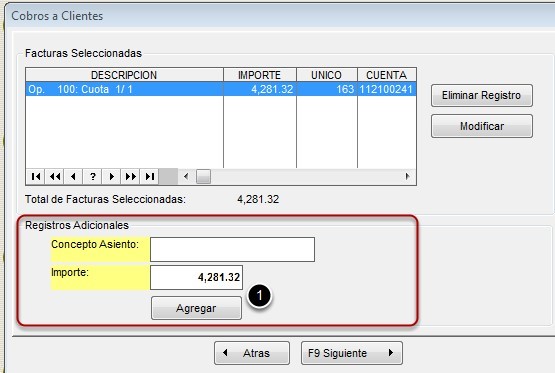Click the horizontal scrollbar thumb
The height and width of the screenshot is (373, 555).
(204, 176)
